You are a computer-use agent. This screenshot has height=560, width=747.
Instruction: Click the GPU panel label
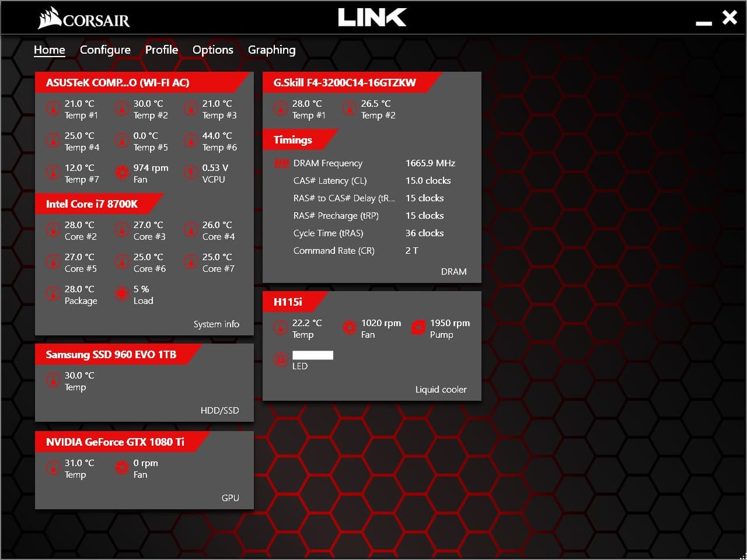click(x=231, y=498)
